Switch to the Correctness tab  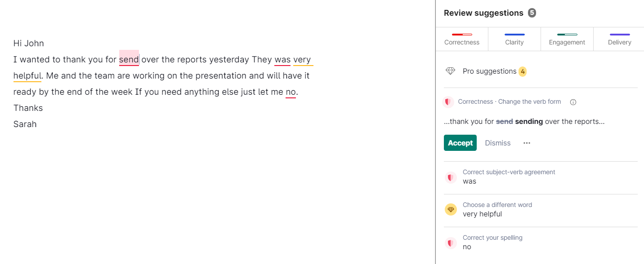click(462, 39)
